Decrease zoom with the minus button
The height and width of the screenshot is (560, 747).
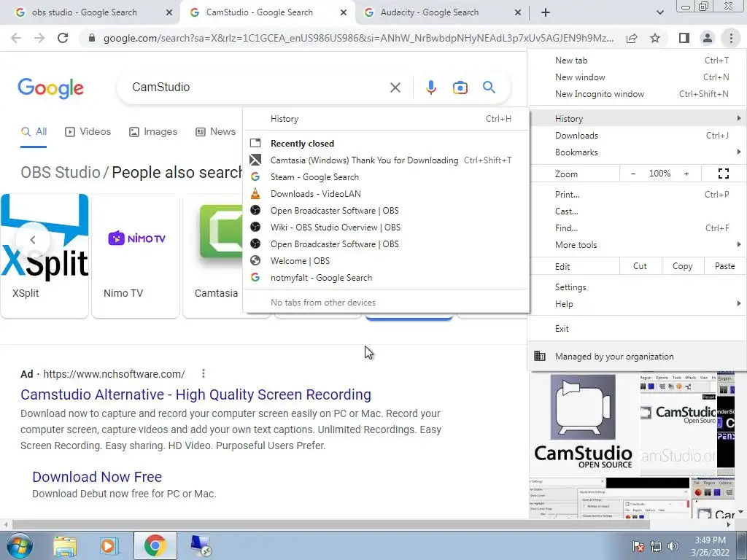point(632,174)
